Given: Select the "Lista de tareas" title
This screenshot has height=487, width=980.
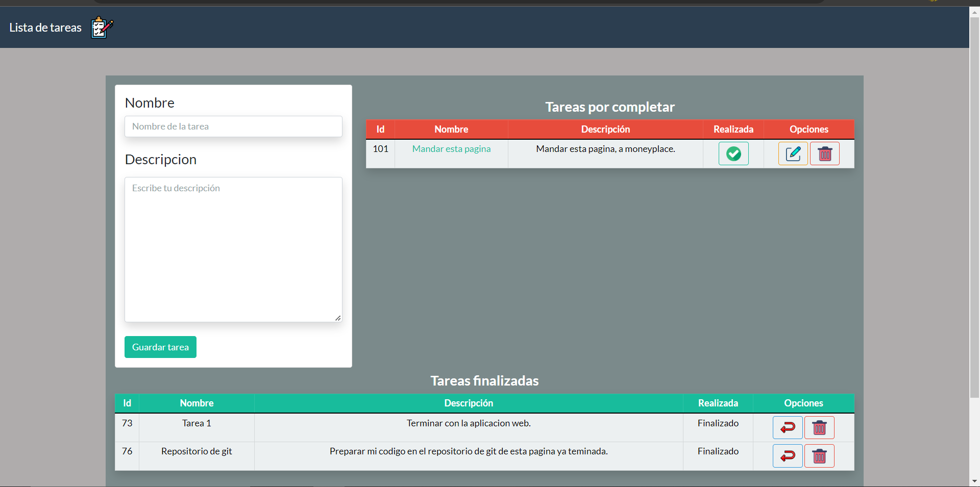Looking at the screenshot, I should [45, 27].
